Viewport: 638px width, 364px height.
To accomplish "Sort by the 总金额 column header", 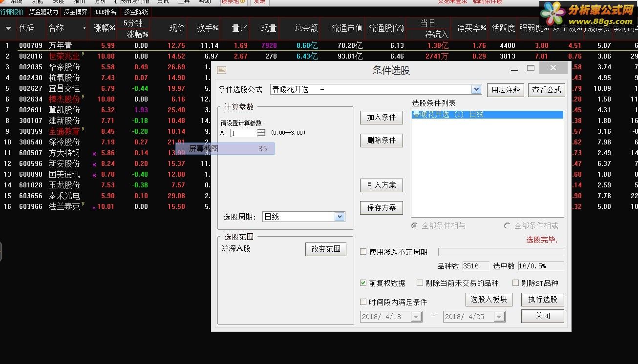I will point(306,28).
